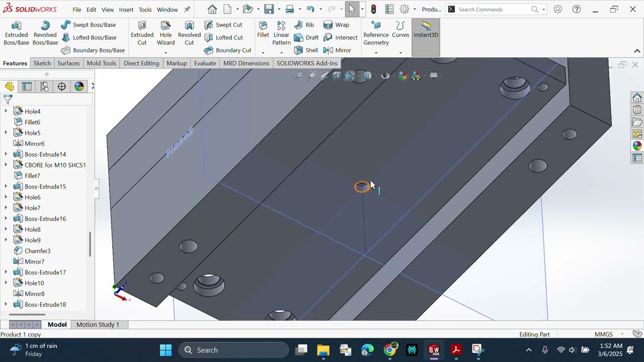Select the Revolved Boss/Base tool
The width and height of the screenshot is (644, 362).
[45, 34]
